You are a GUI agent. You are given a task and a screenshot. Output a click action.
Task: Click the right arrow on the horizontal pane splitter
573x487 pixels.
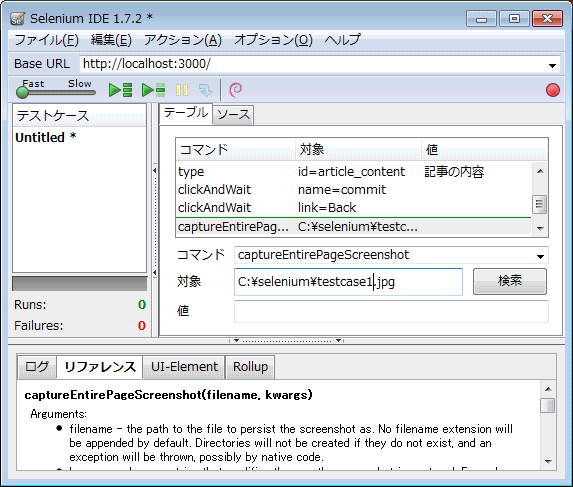pyautogui.click(x=339, y=340)
